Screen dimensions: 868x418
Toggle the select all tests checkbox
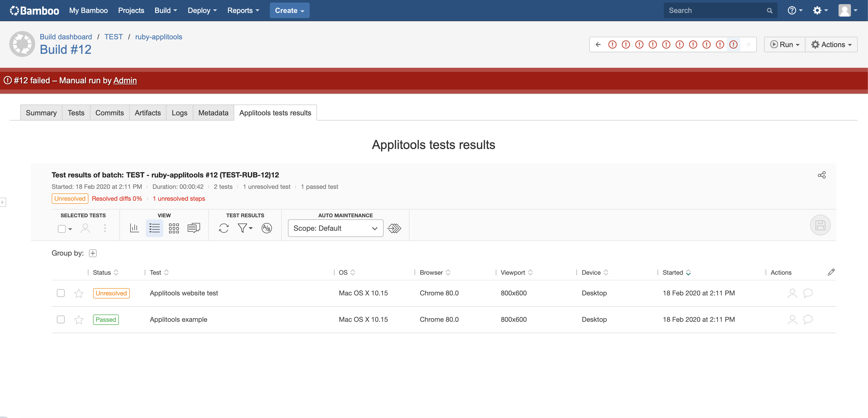(62, 229)
